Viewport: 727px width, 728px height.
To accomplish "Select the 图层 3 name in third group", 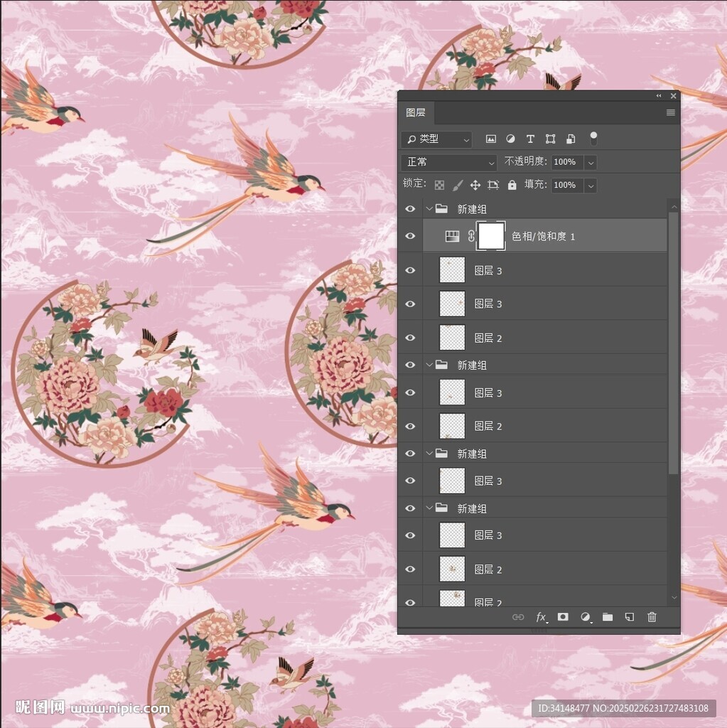I will click(x=488, y=481).
